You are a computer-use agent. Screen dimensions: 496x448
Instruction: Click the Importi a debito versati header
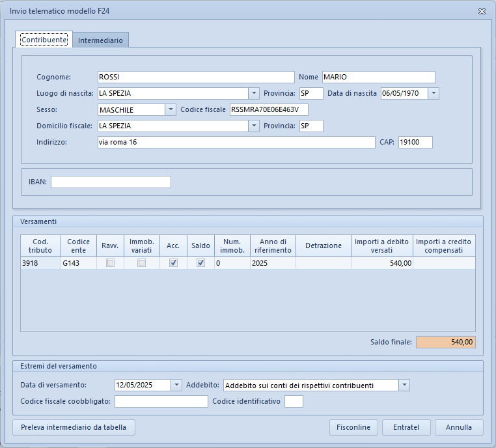[382, 245]
